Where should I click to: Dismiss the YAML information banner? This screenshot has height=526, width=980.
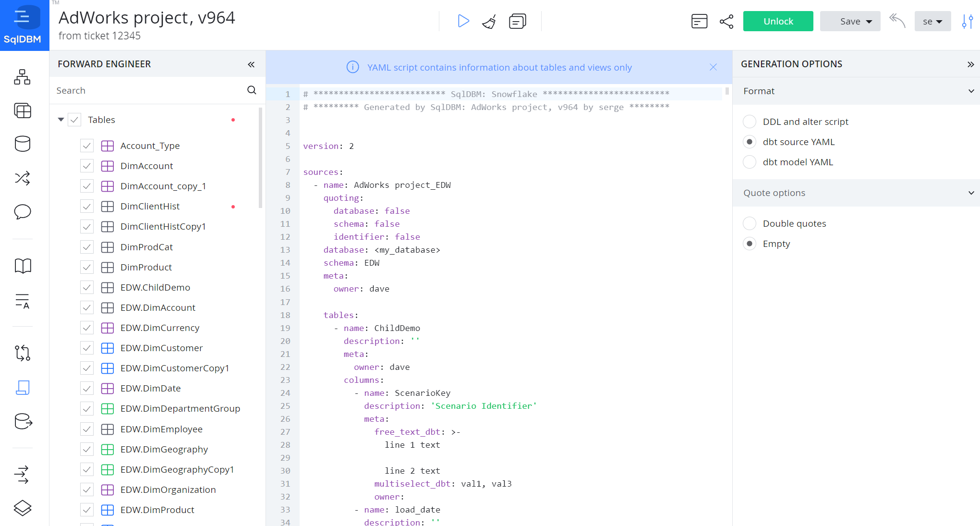click(713, 67)
